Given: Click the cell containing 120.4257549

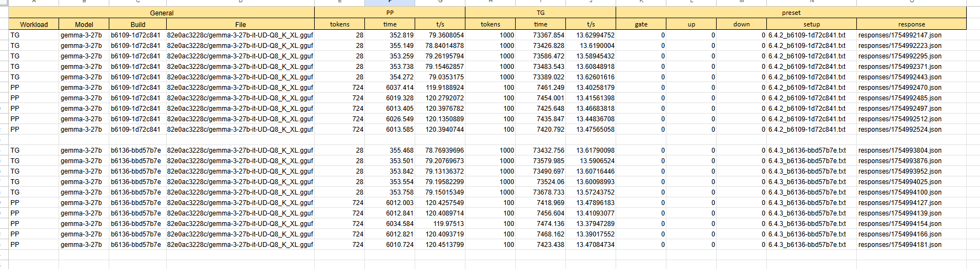Looking at the screenshot, I should [x=440, y=202].
